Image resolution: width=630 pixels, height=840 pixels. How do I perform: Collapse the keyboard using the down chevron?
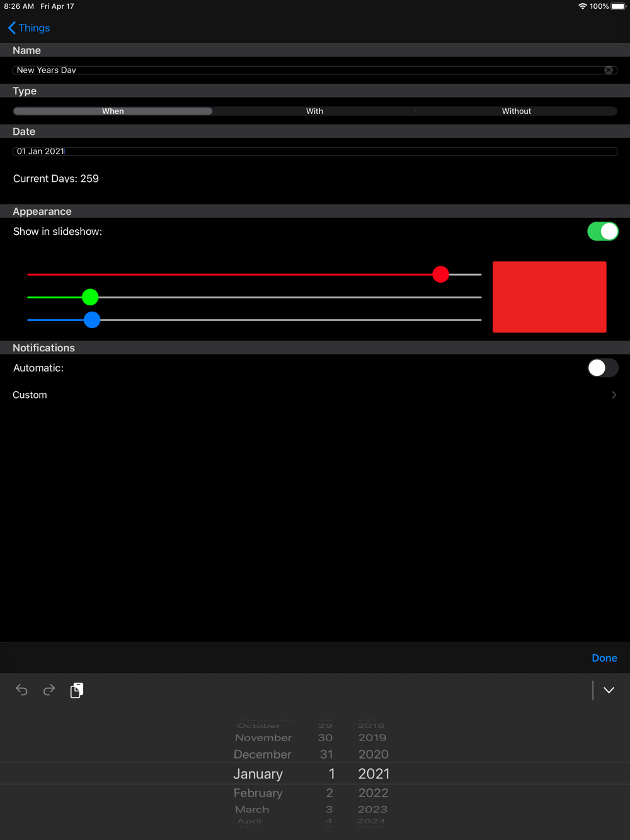[609, 690]
